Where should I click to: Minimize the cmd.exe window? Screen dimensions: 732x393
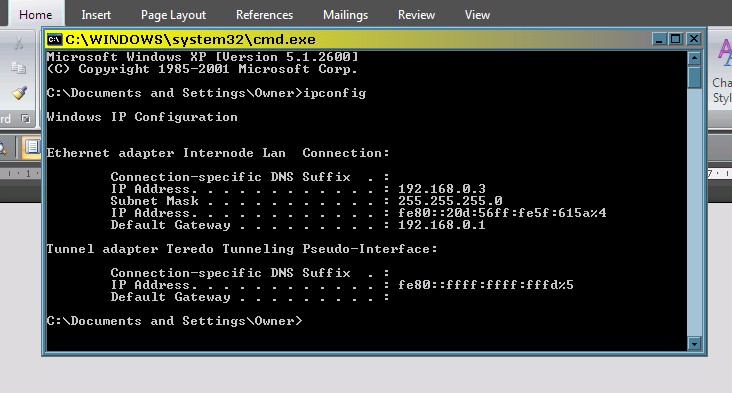659,39
